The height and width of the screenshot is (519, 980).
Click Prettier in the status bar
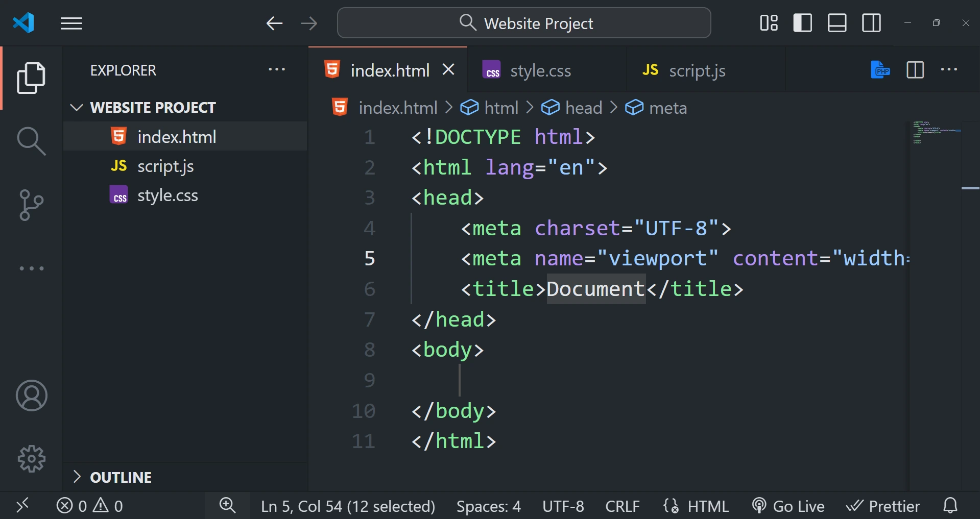[x=883, y=506]
